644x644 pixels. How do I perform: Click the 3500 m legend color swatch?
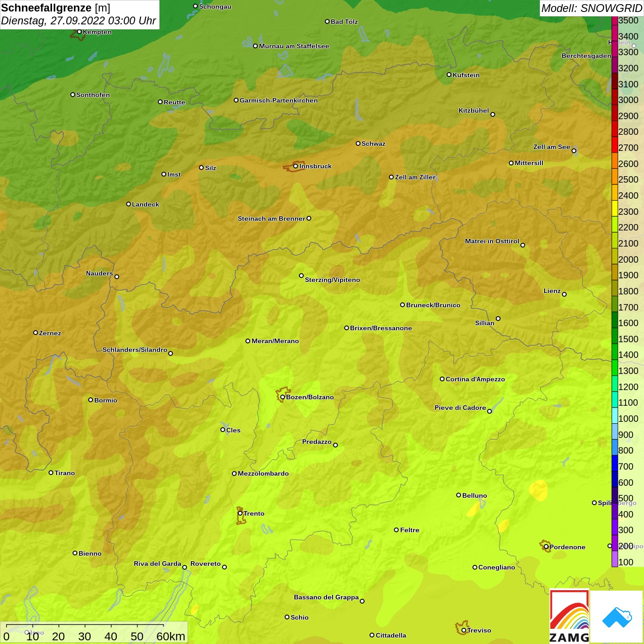coord(615,20)
